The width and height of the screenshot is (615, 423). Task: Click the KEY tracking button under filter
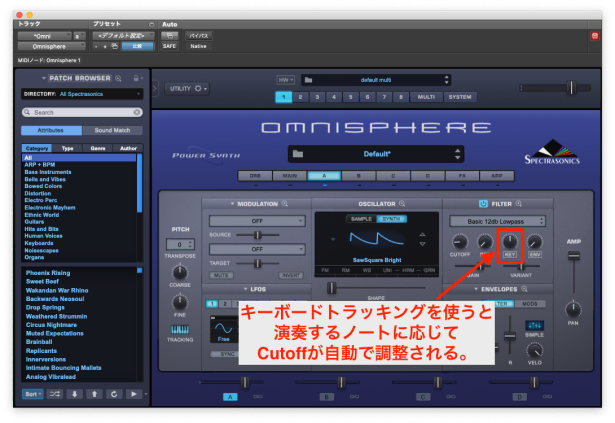pos(510,255)
